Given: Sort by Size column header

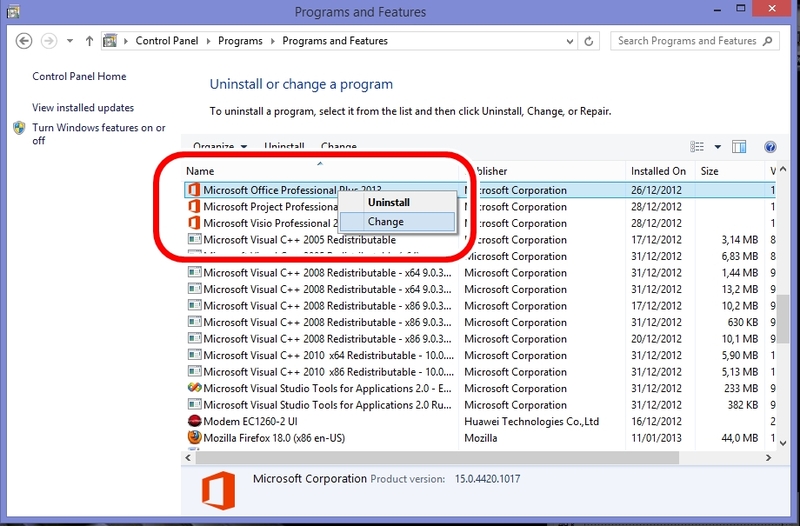Looking at the screenshot, I should [730, 171].
